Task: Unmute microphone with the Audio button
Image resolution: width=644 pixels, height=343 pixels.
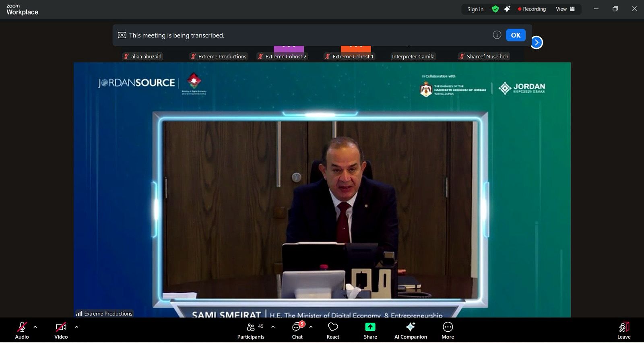Action: [22, 330]
